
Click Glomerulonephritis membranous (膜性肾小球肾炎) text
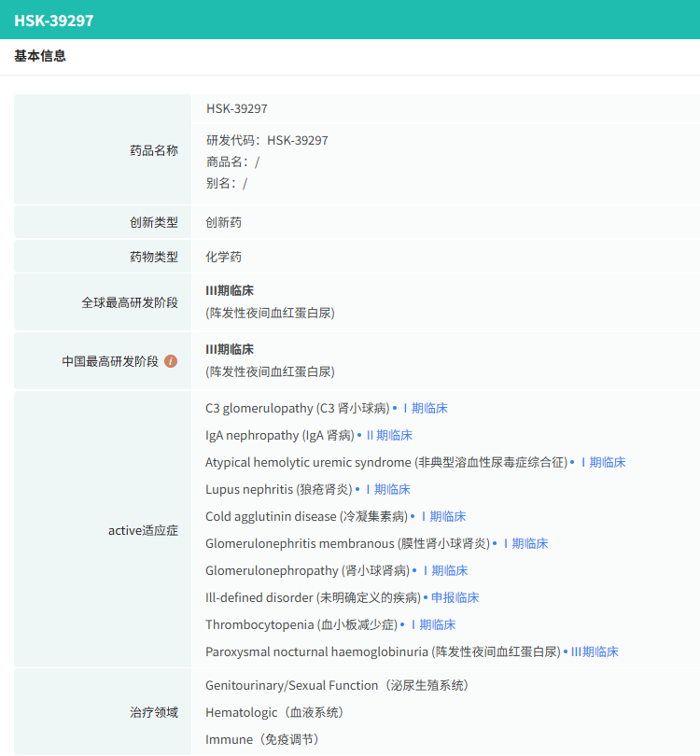pyautogui.click(x=347, y=543)
